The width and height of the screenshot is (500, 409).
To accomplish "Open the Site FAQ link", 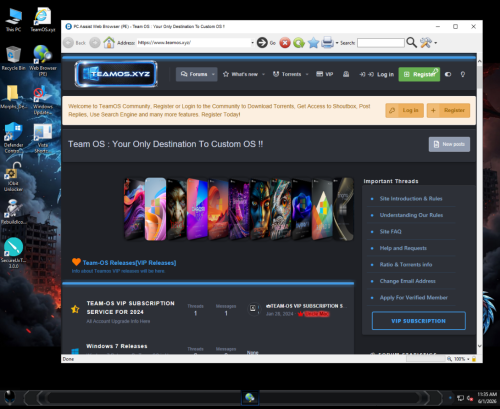I will click(391, 231).
